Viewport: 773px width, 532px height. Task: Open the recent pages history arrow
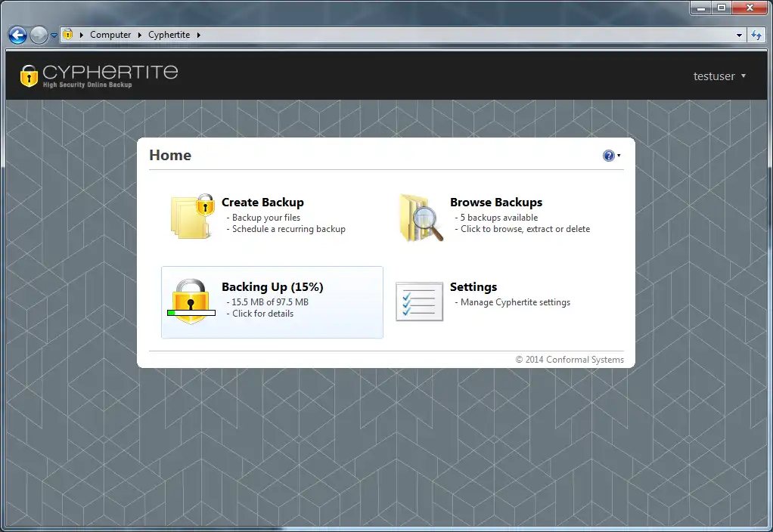(54, 36)
